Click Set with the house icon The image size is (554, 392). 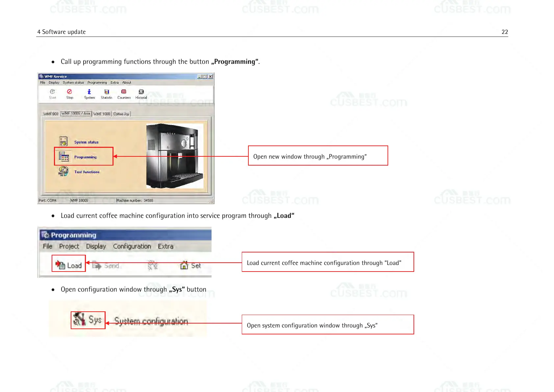[190, 265]
